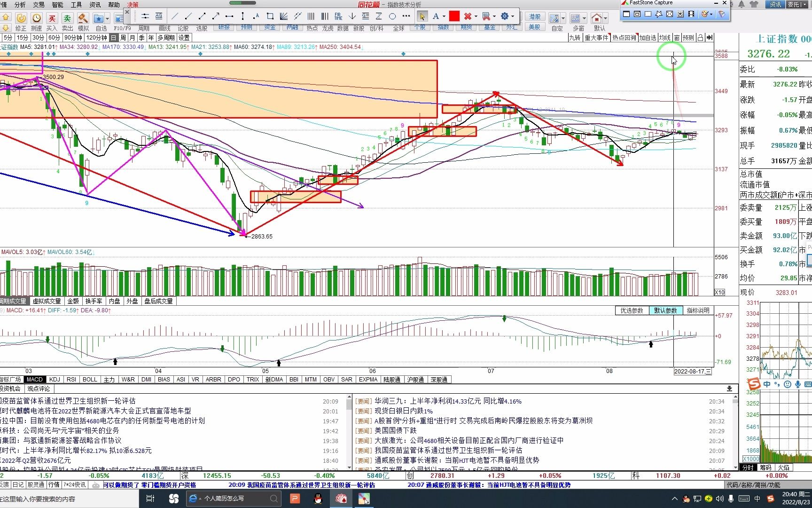Expand the gear settings dropdown arrow

513,16
